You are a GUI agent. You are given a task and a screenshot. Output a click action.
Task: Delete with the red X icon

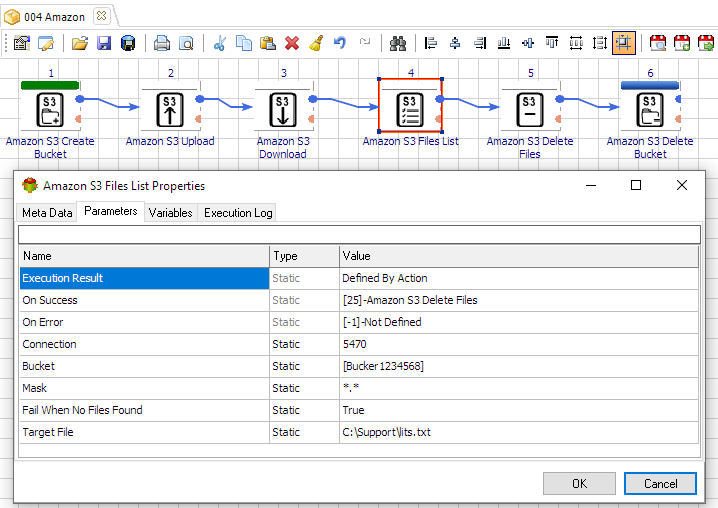[x=292, y=43]
